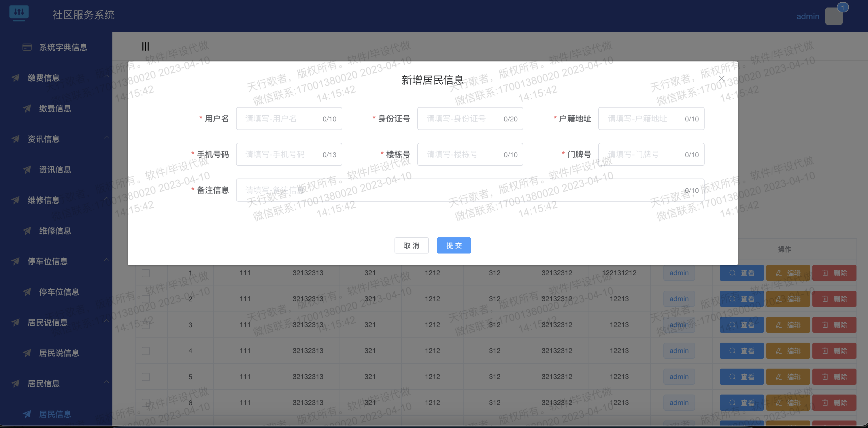
Task: Edit row 1 using 编辑 button
Action: click(x=788, y=273)
